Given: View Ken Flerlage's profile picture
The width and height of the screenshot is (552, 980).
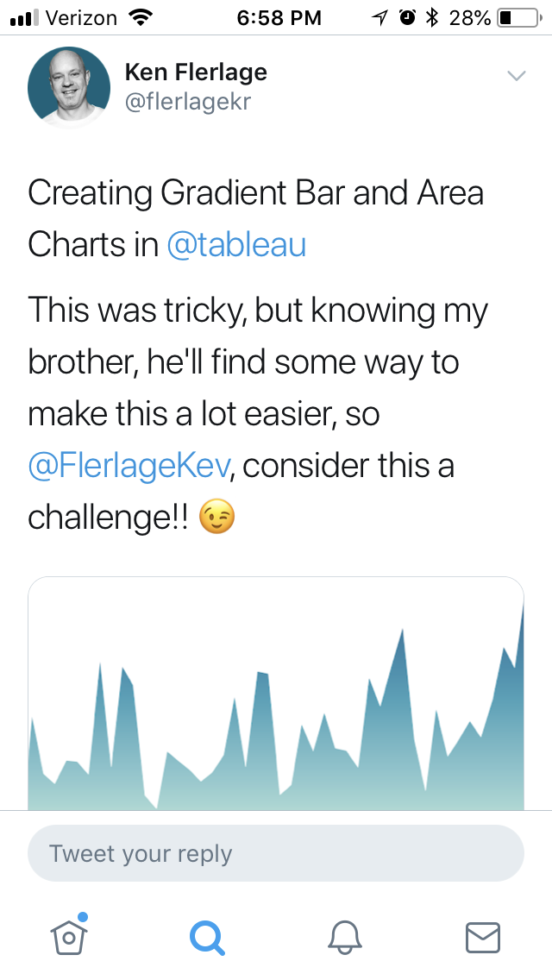Looking at the screenshot, I should (x=69, y=86).
